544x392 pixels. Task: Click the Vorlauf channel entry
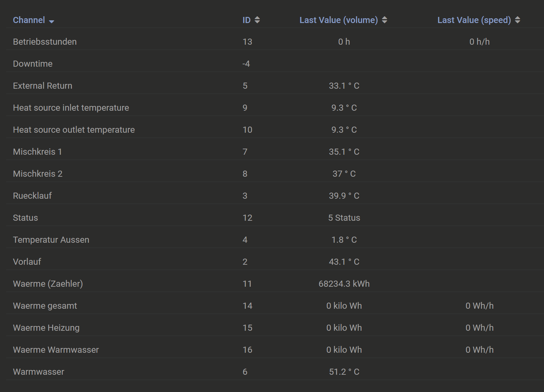pyautogui.click(x=27, y=262)
